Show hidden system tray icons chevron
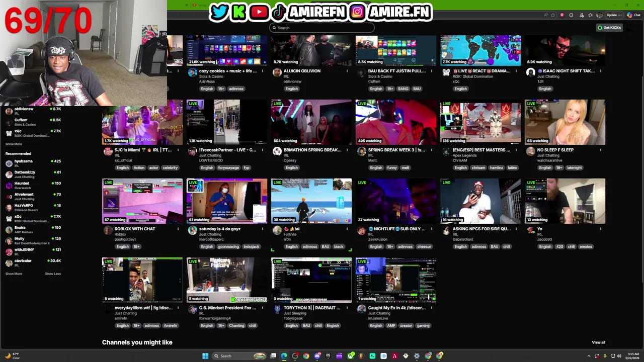This screenshot has height=362, width=644. coord(589,356)
